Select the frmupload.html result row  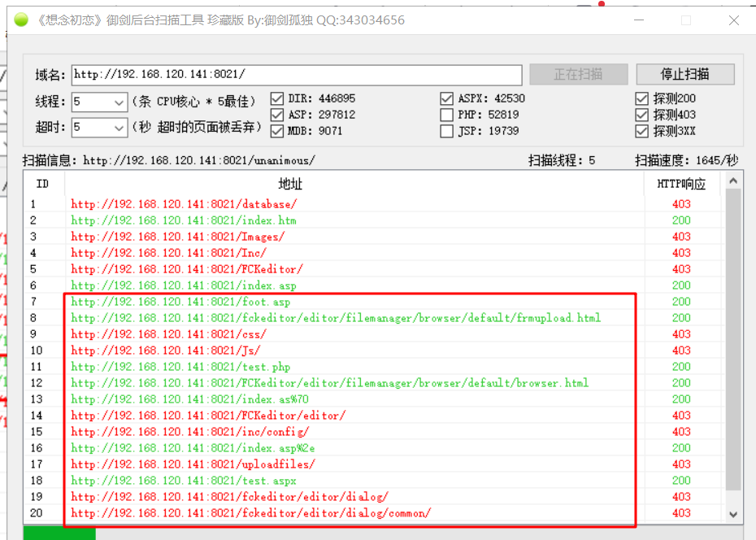coord(371,318)
